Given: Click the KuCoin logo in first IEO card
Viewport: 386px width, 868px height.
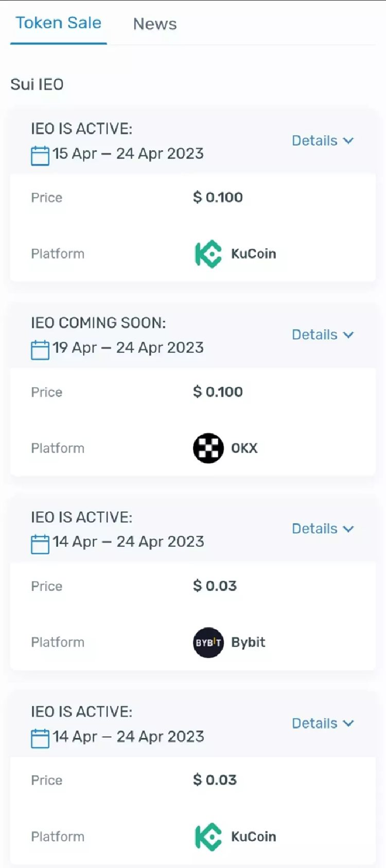Looking at the screenshot, I should click(208, 254).
